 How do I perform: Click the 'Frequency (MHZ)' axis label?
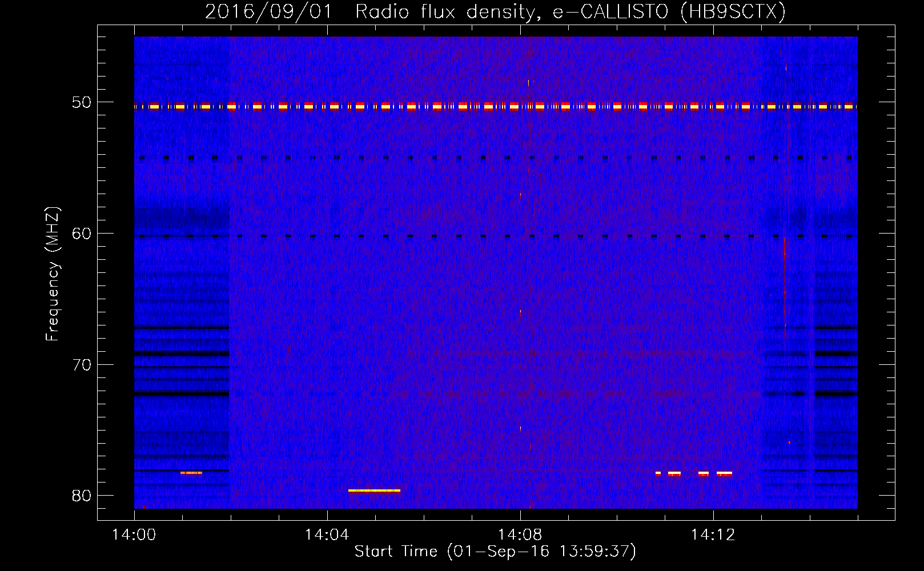53,274
